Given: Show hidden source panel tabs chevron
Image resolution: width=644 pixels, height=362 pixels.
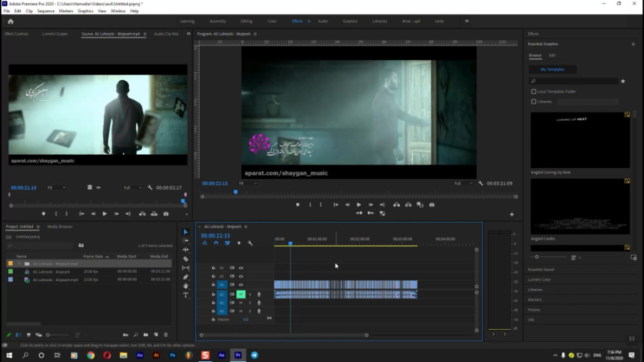Looking at the screenshot, I should point(188,34).
